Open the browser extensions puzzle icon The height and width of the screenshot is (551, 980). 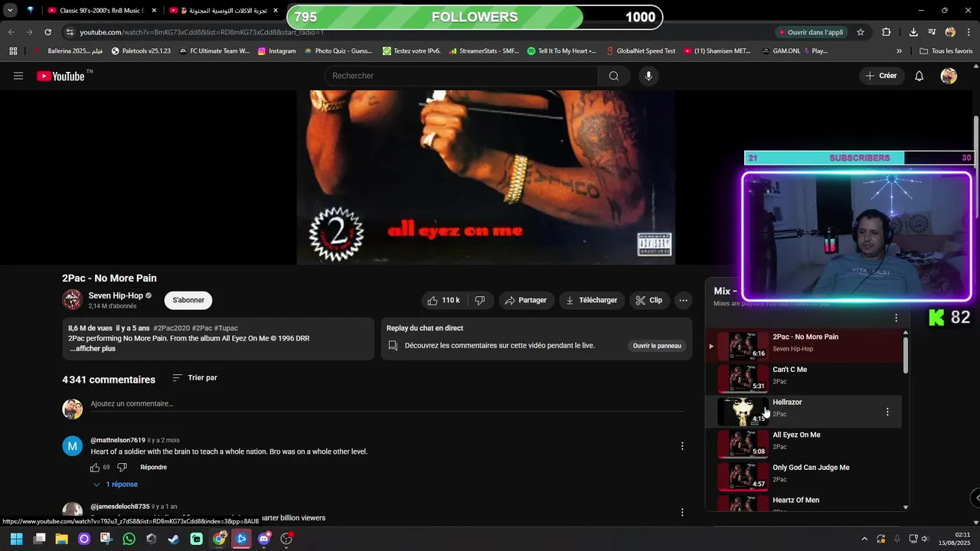click(886, 32)
